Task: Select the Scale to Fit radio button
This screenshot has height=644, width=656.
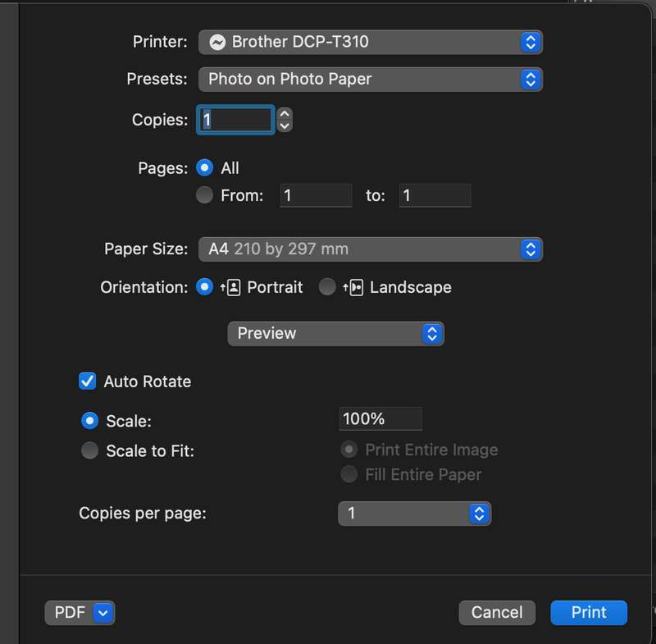Action: click(x=89, y=450)
